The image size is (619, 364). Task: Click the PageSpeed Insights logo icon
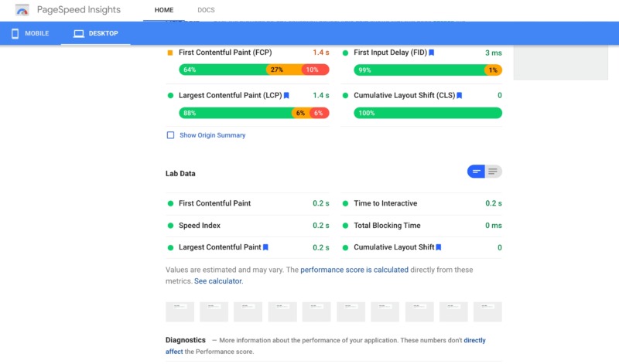pyautogui.click(x=22, y=11)
